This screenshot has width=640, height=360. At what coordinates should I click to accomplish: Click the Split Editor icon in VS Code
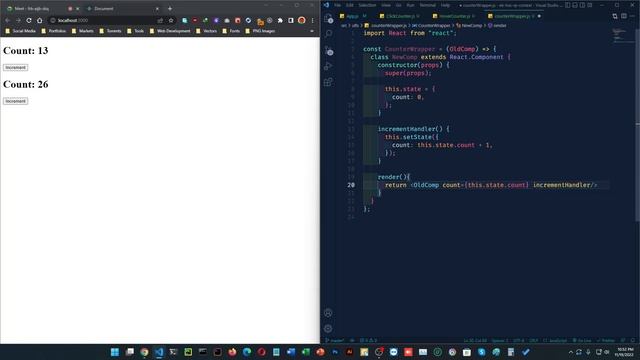[x=624, y=16]
